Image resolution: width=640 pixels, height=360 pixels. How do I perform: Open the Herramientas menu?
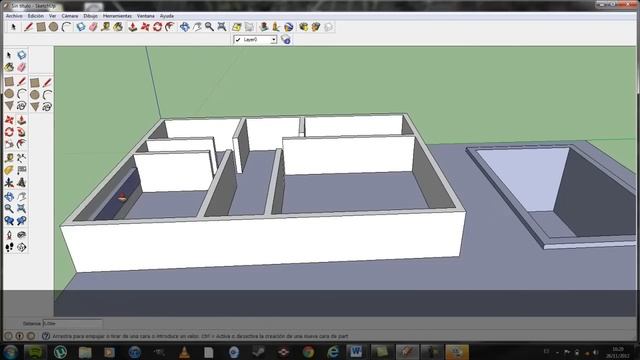point(117,16)
